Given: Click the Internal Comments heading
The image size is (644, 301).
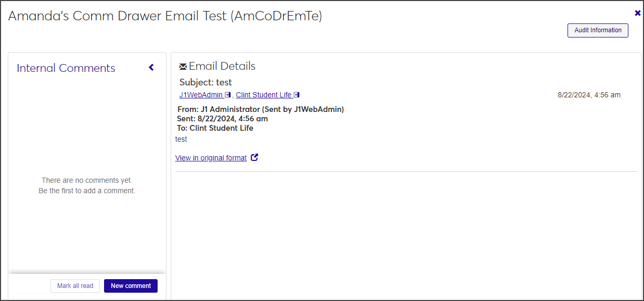Looking at the screenshot, I should 66,68.
